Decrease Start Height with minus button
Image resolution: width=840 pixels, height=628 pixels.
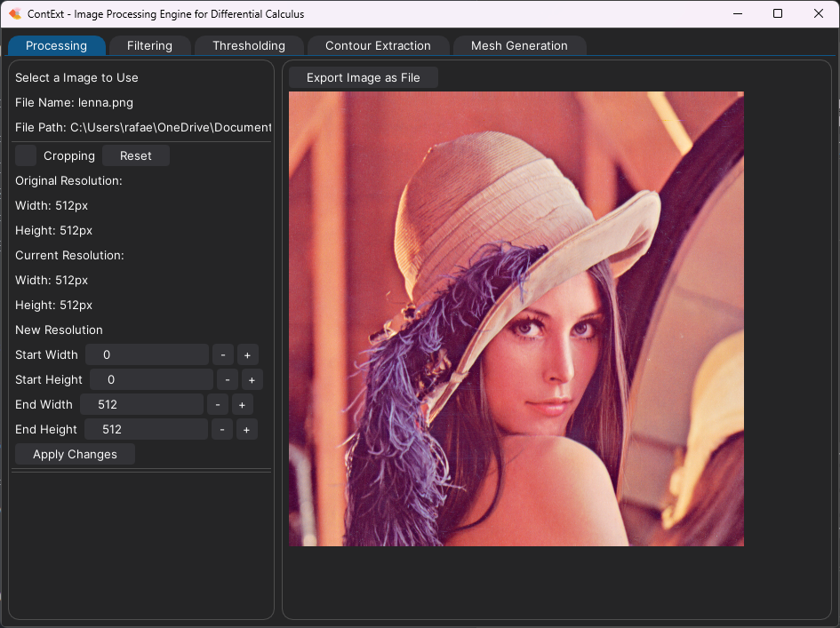(x=228, y=379)
